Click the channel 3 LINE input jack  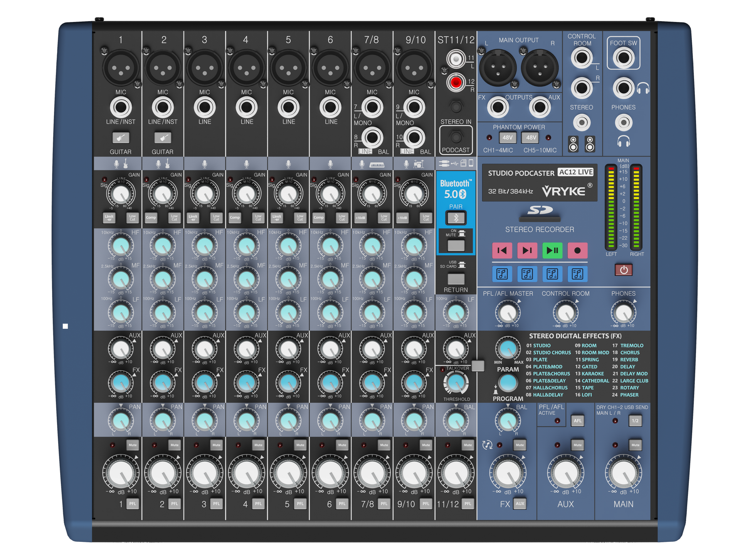point(205,107)
